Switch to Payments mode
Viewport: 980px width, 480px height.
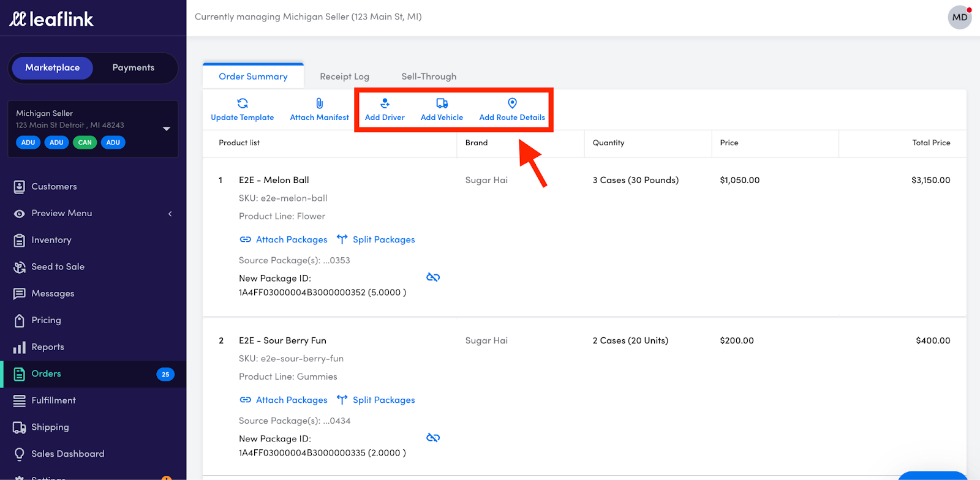click(134, 68)
